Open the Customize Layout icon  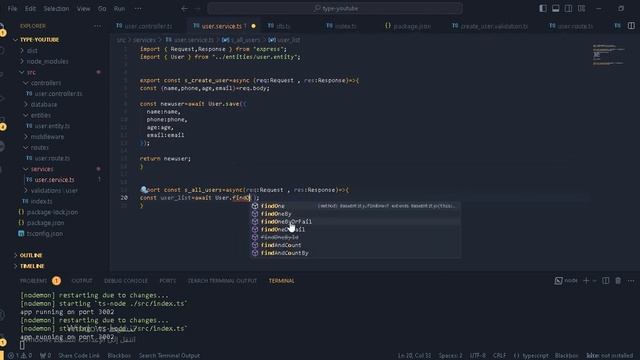point(581,8)
